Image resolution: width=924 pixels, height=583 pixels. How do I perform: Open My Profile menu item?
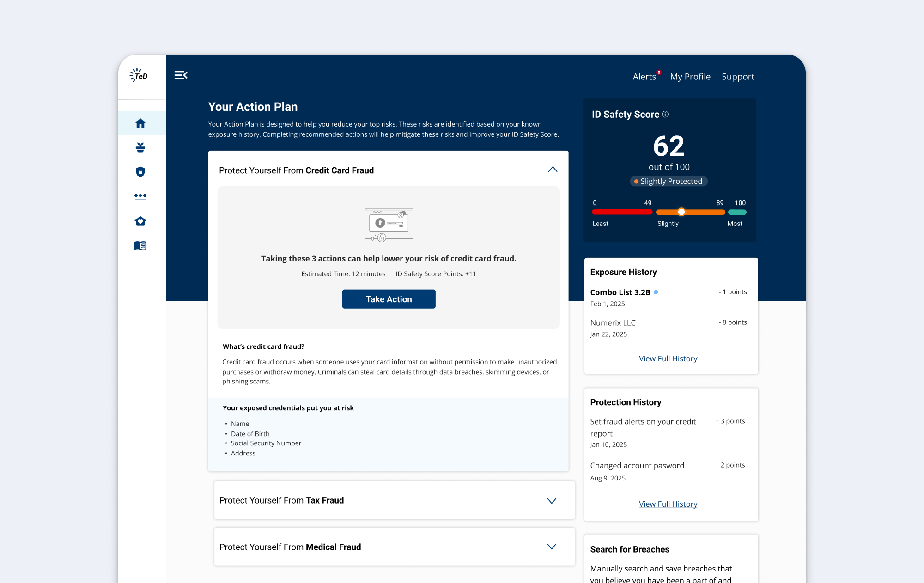click(690, 77)
